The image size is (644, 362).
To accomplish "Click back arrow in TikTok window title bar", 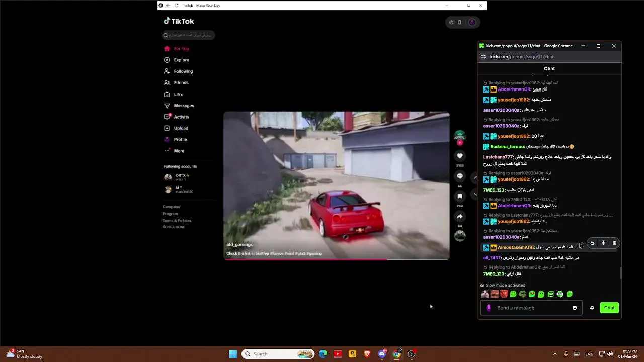I will pos(168,6).
